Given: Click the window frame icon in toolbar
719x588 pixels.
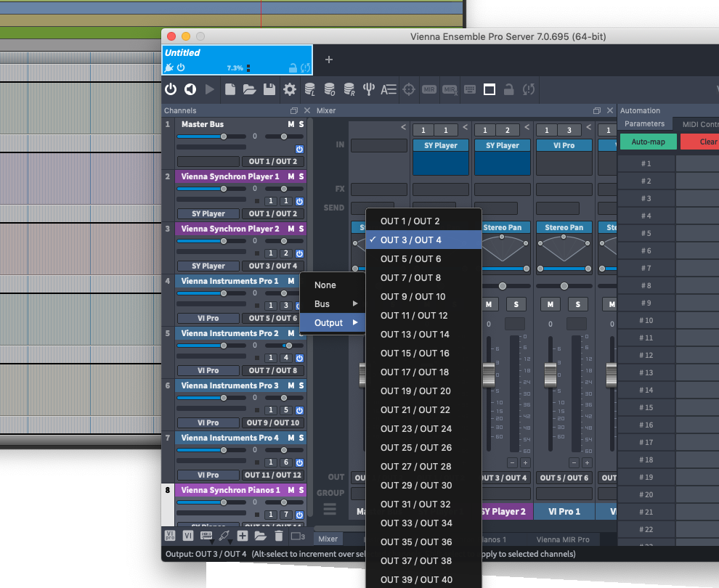Looking at the screenshot, I should point(490,89).
